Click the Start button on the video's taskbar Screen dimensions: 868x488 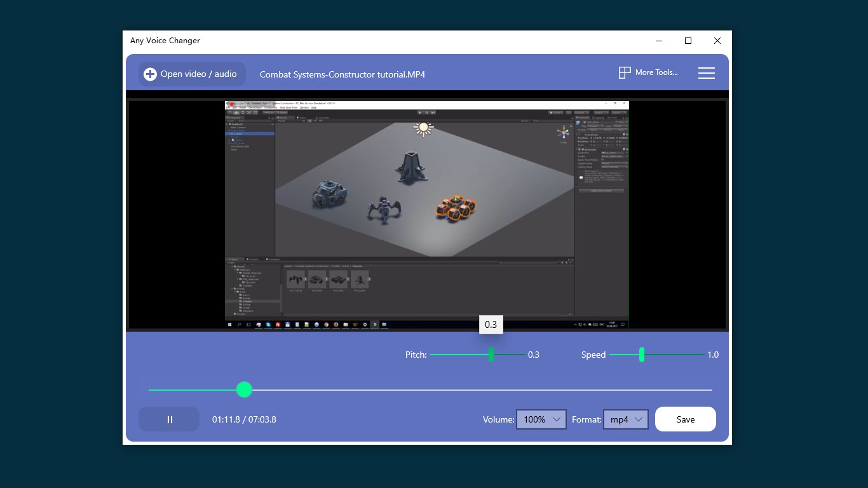pos(230,324)
